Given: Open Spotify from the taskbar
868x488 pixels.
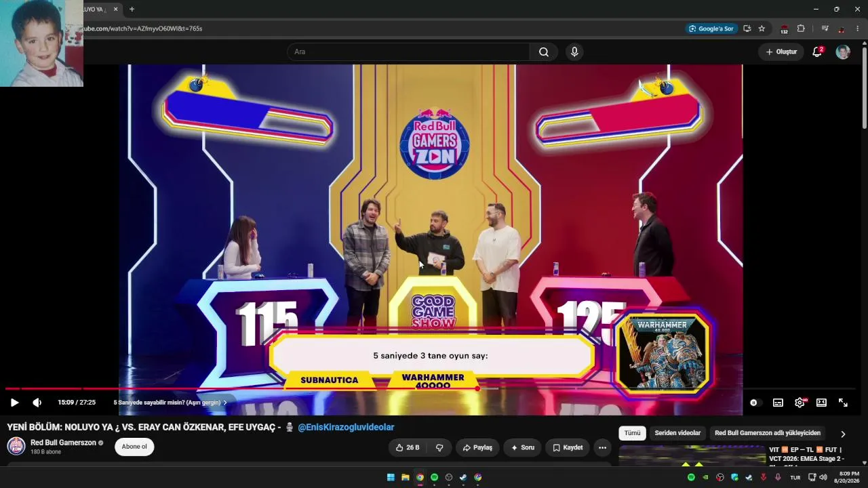Looking at the screenshot, I should 435,477.
